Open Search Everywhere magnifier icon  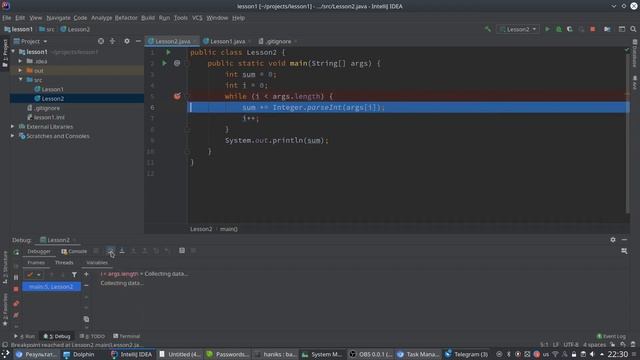click(633, 29)
